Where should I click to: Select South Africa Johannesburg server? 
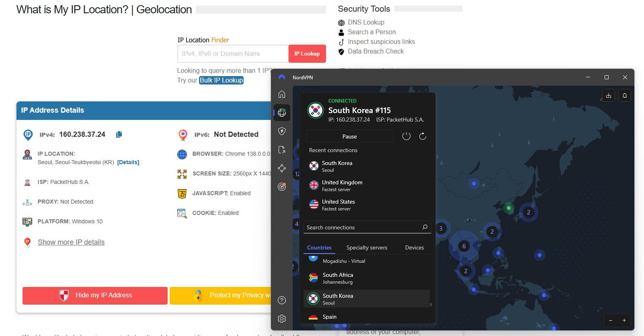[x=367, y=278]
